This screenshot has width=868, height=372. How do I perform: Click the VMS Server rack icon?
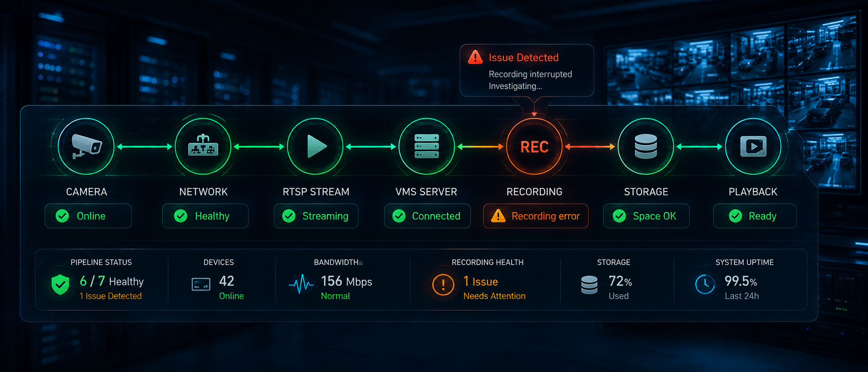[x=427, y=146]
